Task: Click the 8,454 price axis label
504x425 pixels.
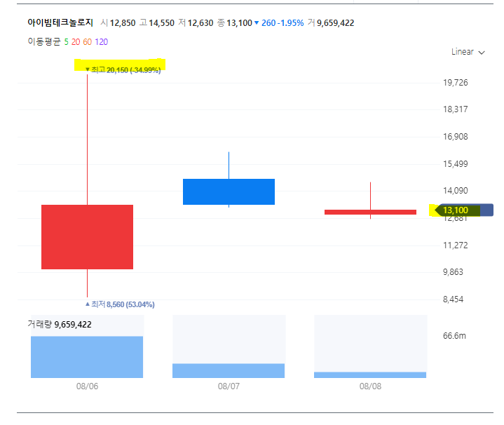Action: 453,299
